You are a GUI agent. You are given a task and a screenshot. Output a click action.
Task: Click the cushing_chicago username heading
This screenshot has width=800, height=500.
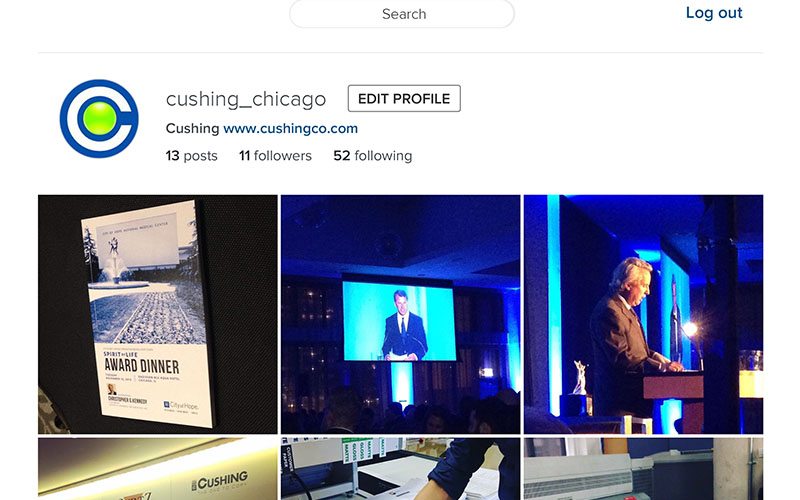[x=246, y=99]
